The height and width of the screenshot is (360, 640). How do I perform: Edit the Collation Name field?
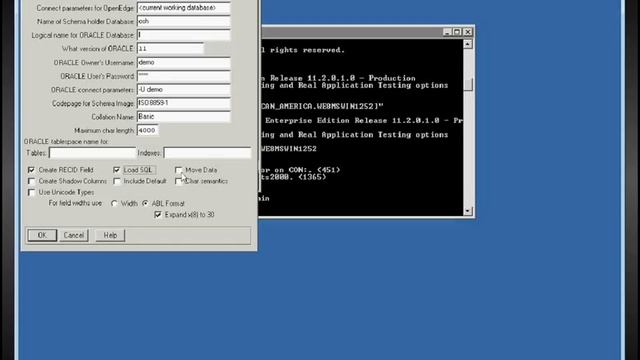click(x=184, y=117)
